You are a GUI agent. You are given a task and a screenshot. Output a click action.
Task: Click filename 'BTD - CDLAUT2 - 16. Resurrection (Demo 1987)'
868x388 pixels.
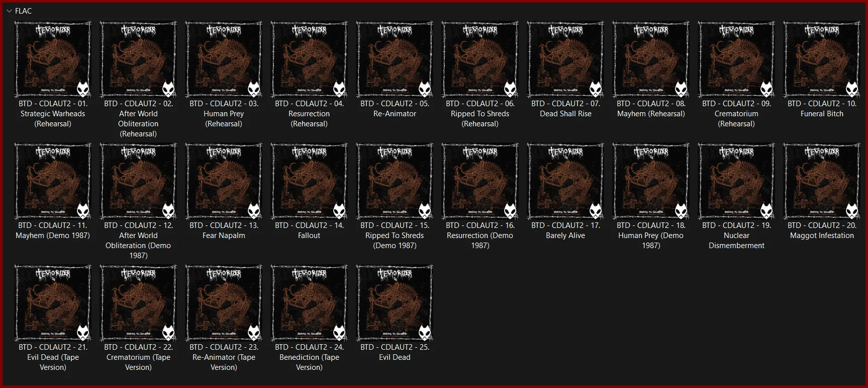pos(480,236)
